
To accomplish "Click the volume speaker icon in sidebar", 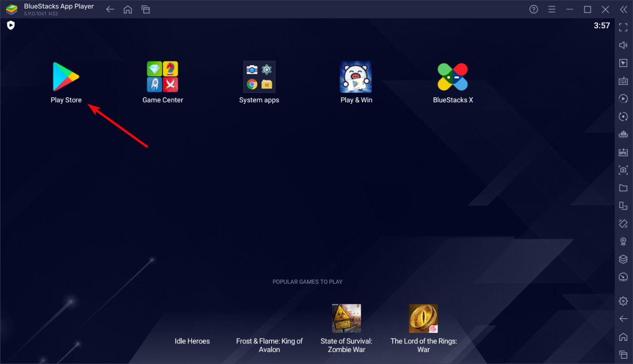I will coord(623,45).
